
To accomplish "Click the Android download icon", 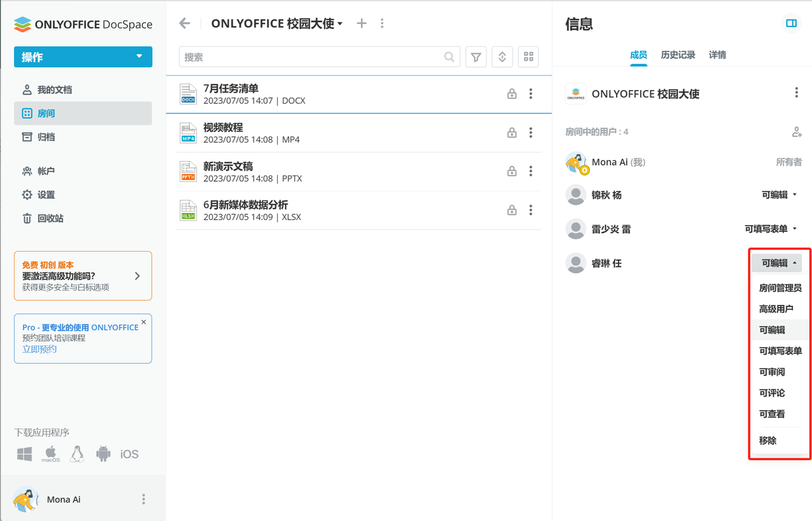I will pyautogui.click(x=103, y=454).
